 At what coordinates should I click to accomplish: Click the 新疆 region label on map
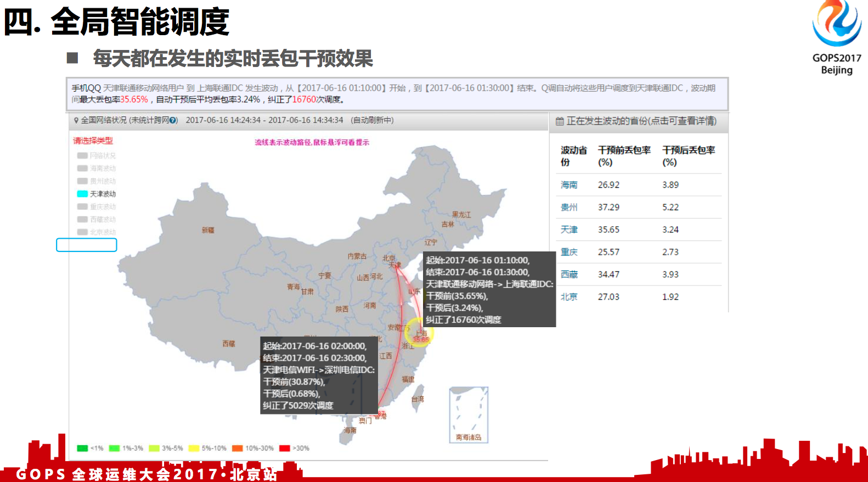(208, 231)
